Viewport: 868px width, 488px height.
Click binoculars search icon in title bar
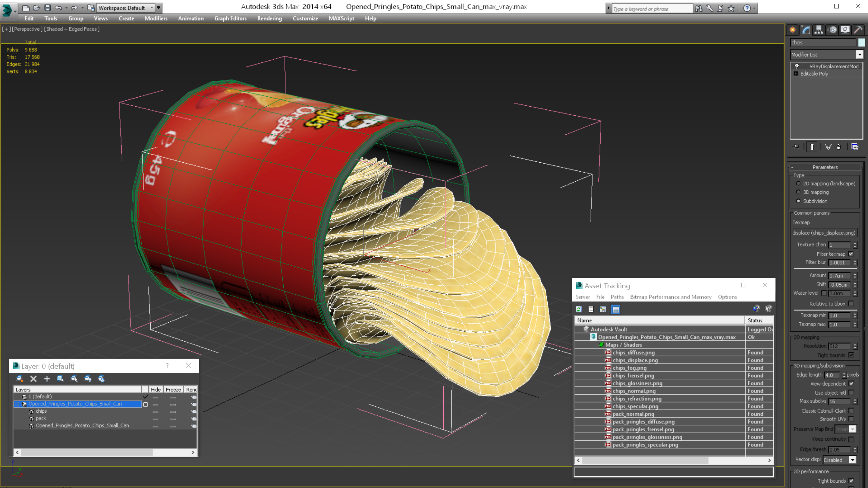coord(699,8)
